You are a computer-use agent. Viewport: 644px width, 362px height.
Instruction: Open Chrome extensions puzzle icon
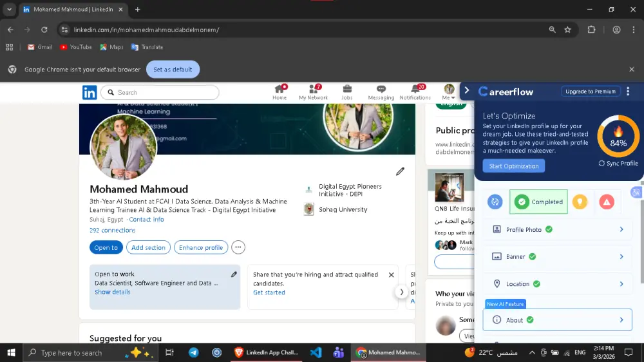pyautogui.click(x=591, y=30)
